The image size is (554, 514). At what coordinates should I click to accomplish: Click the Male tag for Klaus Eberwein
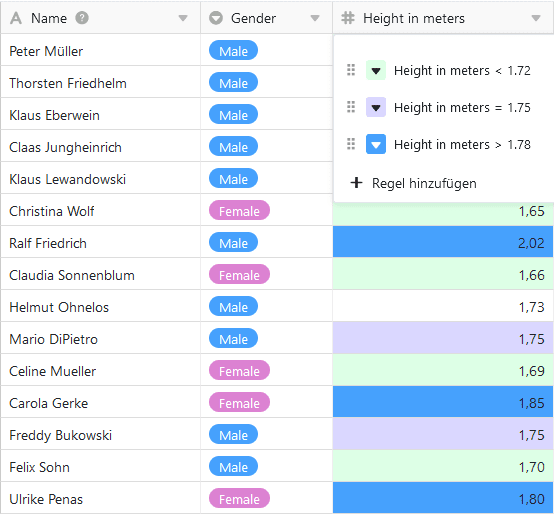tap(234, 114)
